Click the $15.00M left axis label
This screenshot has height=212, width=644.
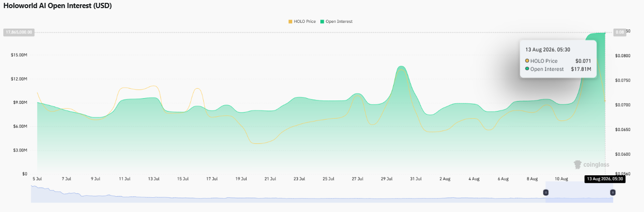[19, 55]
